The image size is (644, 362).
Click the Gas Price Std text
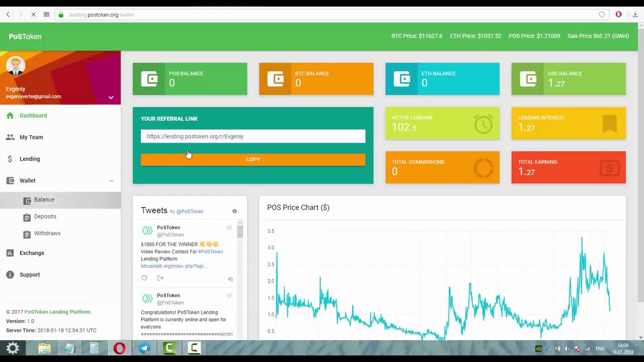[x=598, y=36]
